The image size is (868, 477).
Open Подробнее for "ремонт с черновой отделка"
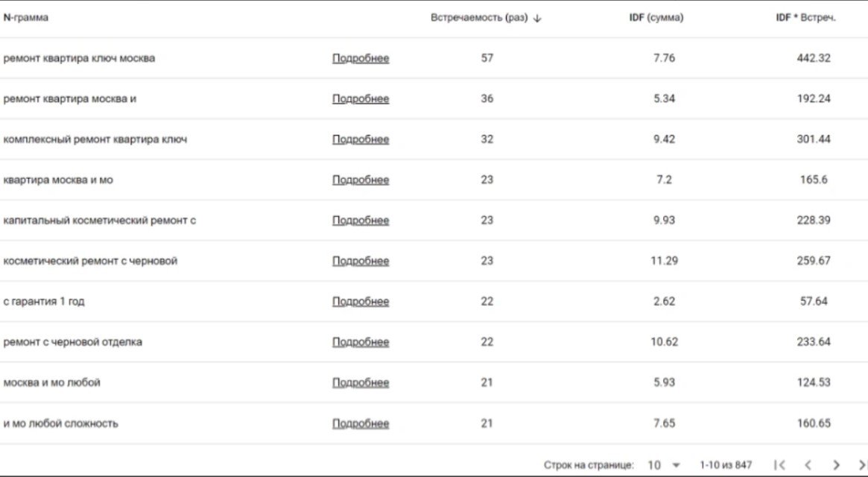coord(361,342)
